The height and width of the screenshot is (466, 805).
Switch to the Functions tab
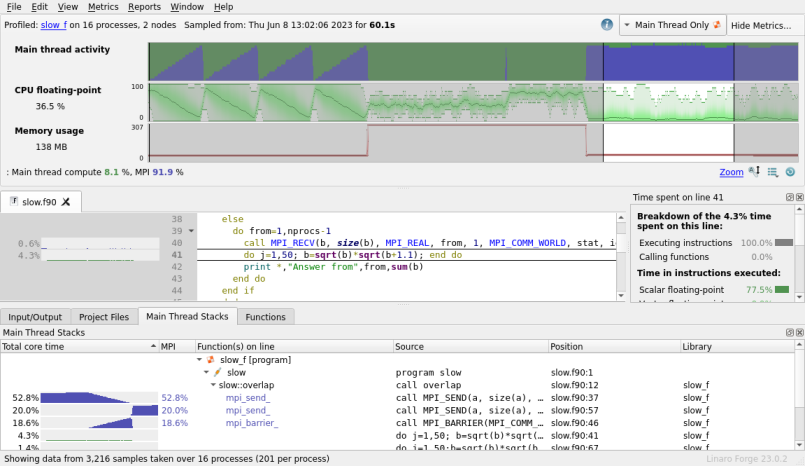point(265,317)
